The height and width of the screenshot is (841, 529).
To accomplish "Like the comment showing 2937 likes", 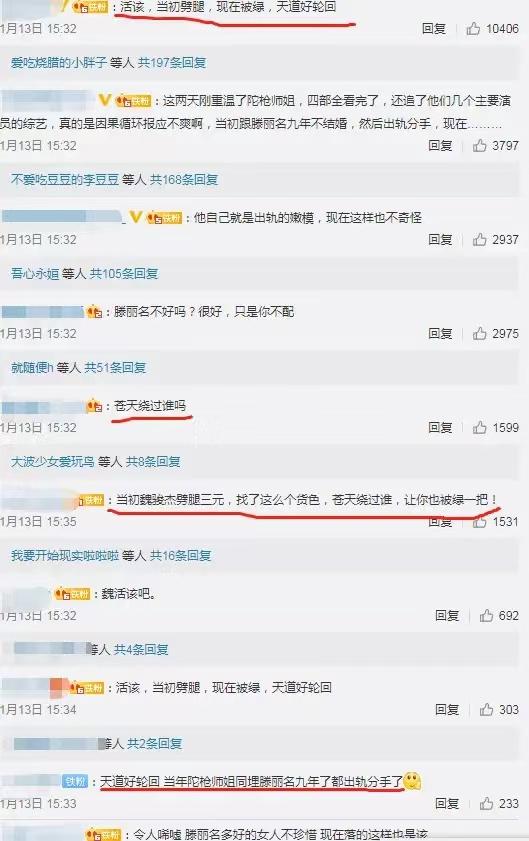I will pyautogui.click(x=480, y=239).
